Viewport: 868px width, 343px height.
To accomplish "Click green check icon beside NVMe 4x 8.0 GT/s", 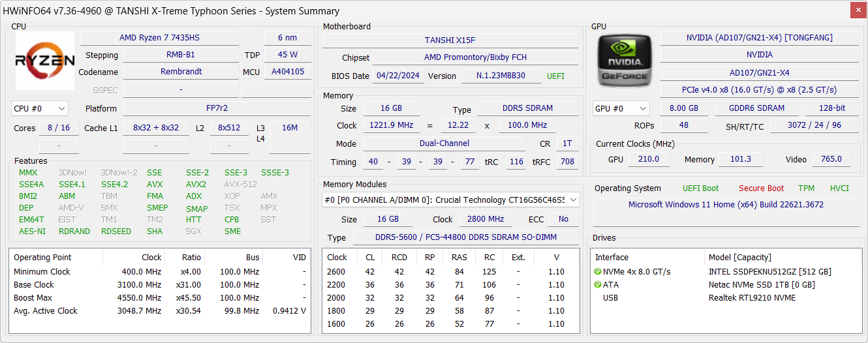I will click(x=598, y=272).
